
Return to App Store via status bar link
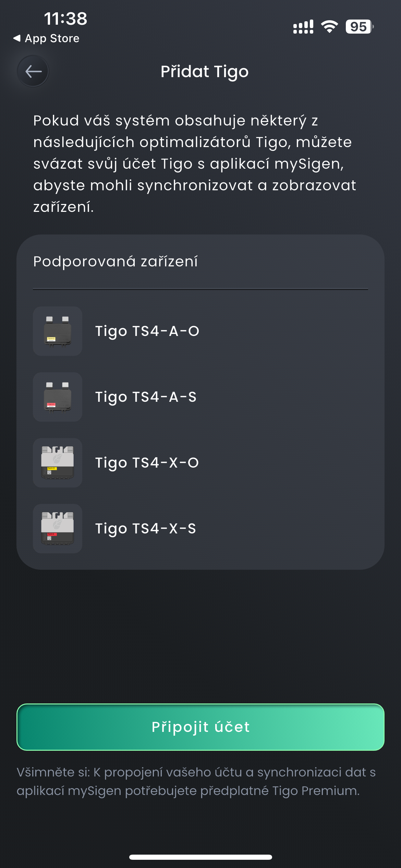pos(46,38)
